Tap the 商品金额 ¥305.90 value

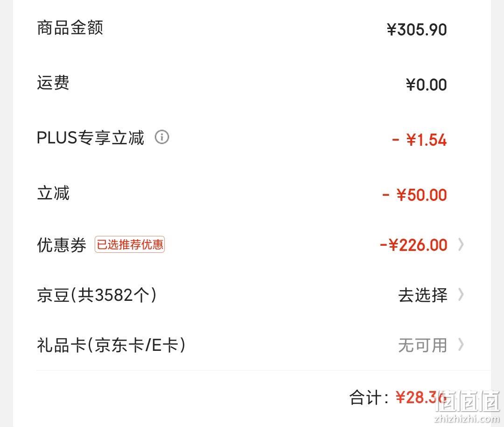(417, 30)
